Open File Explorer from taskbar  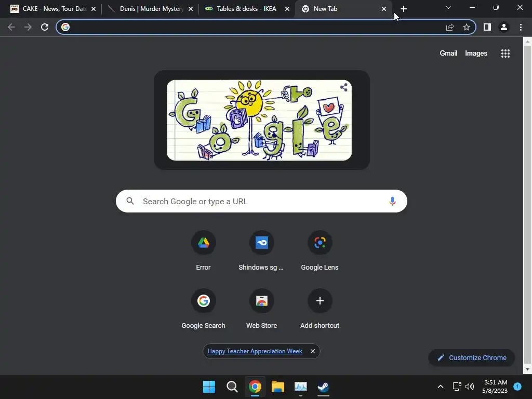tap(278, 387)
